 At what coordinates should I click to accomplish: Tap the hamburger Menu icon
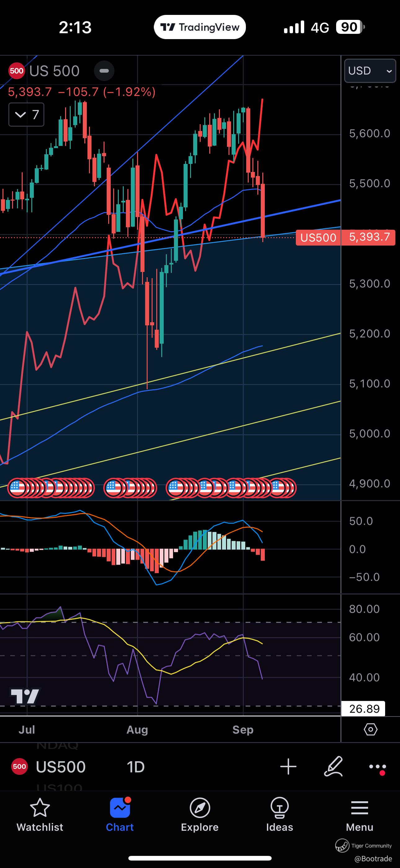point(360,808)
